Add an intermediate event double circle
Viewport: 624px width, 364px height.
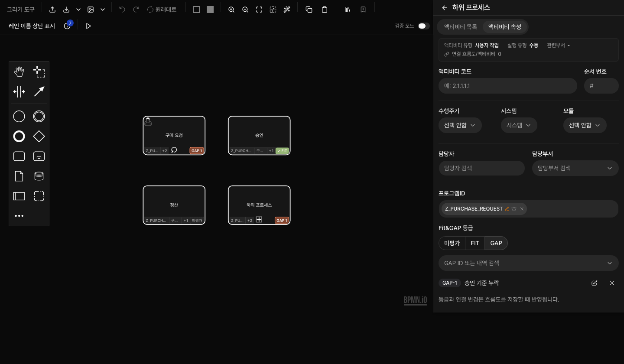pyautogui.click(x=39, y=117)
